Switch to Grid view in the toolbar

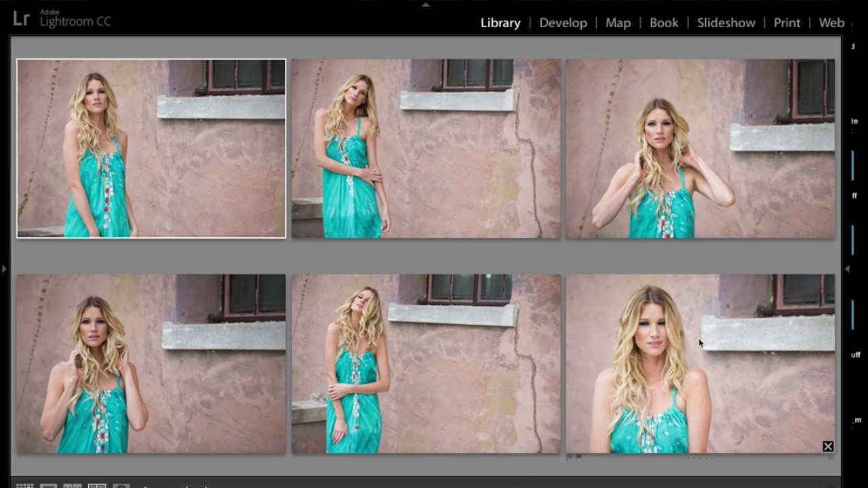(x=24, y=486)
